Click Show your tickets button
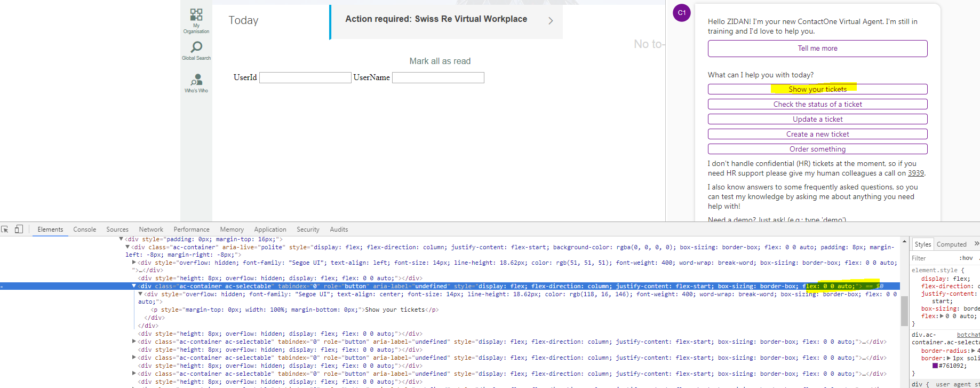This screenshot has height=388, width=980. (x=817, y=89)
